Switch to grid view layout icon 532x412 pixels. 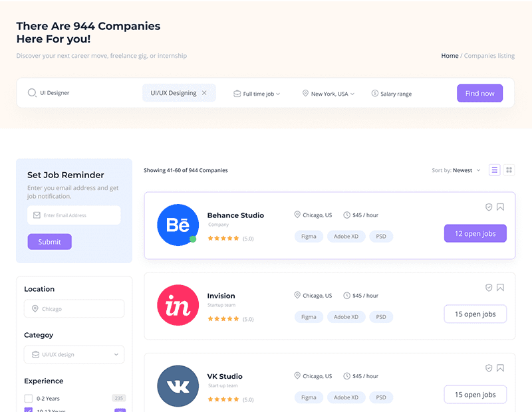point(509,170)
